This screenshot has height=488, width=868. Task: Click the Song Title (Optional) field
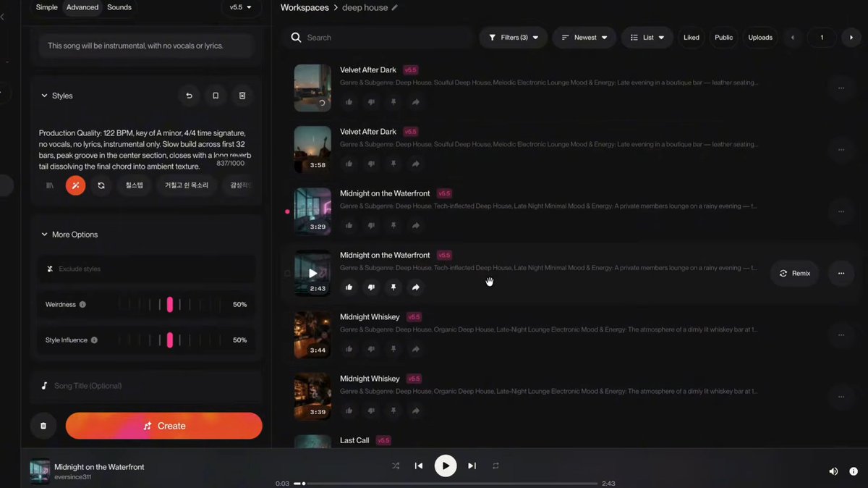point(146,386)
